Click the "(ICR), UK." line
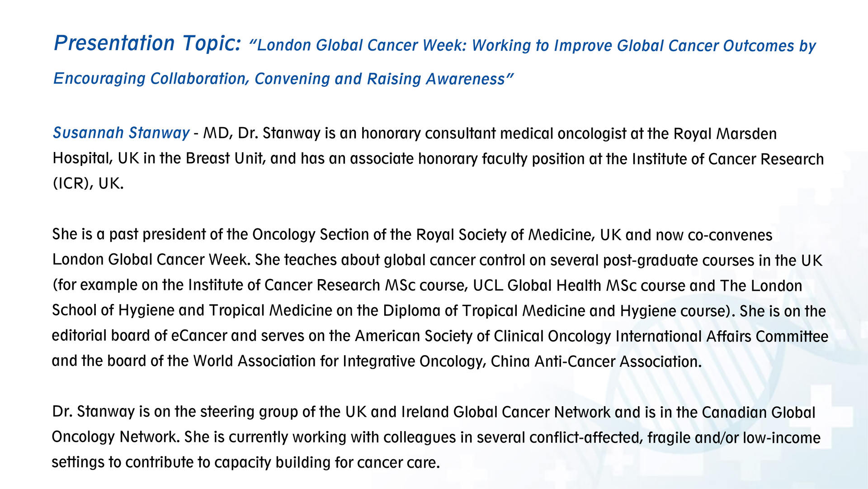 click(x=88, y=184)
